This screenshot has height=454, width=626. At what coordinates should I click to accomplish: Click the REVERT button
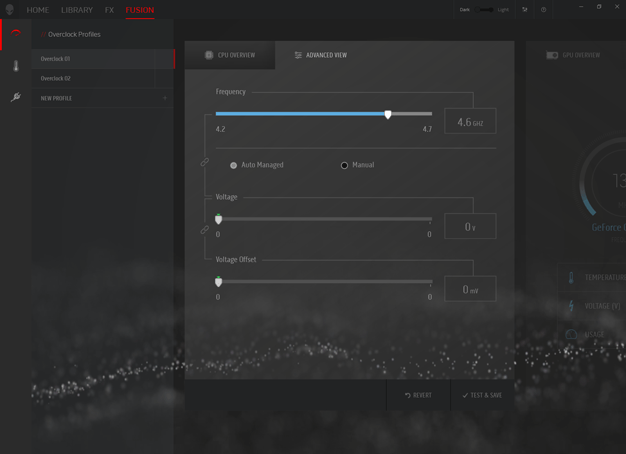pyautogui.click(x=418, y=395)
